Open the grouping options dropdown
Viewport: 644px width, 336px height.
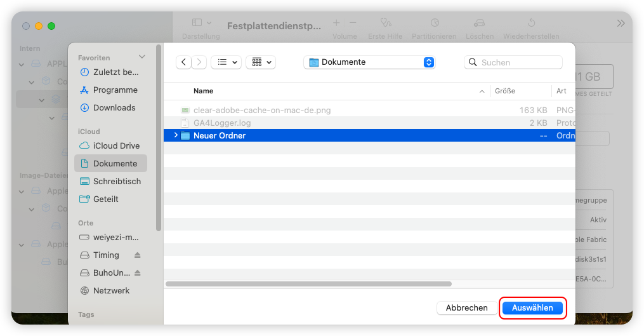pyautogui.click(x=261, y=62)
